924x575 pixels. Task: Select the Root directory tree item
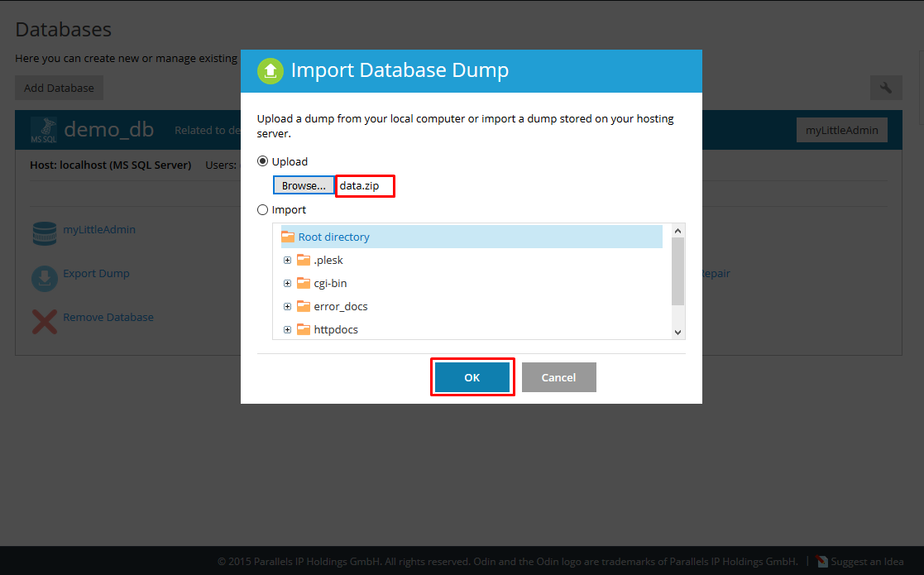click(x=333, y=237)
